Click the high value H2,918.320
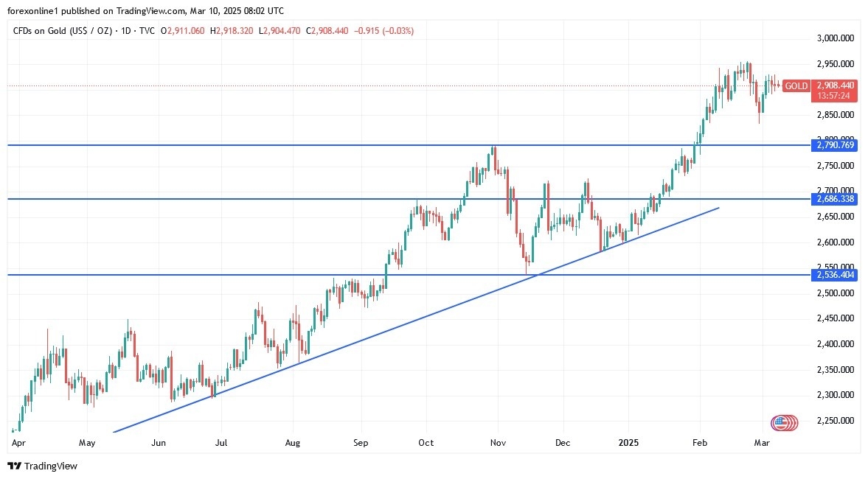The image size is (868, 479). pyautogui.click(x=232, y=31)
